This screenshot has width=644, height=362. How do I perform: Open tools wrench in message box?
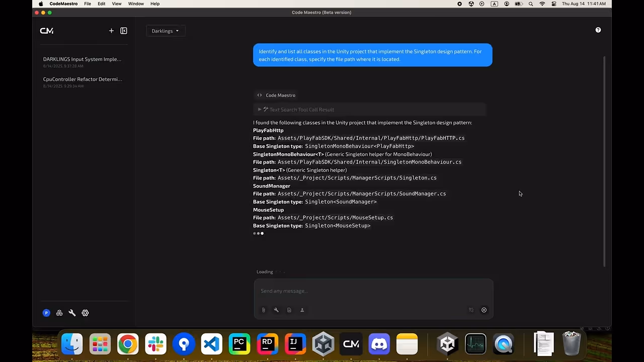pyautogui.click(x=276, y=310)
